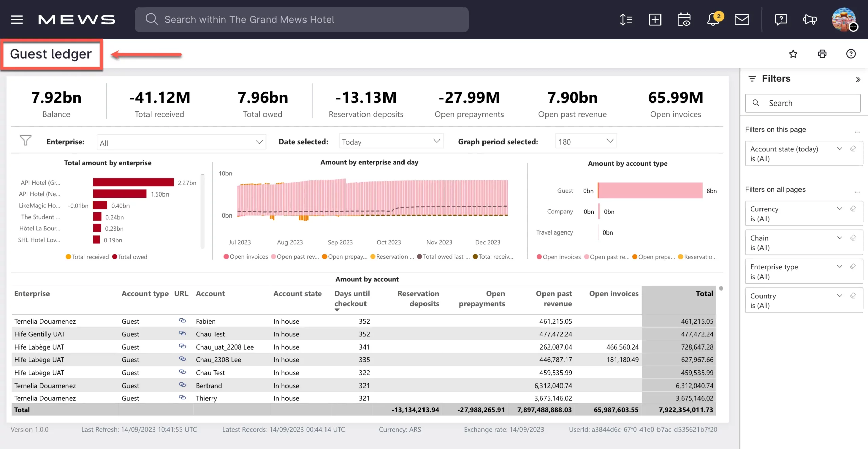Open the megaphone announcements icon
868x449 pixels.
810,20
